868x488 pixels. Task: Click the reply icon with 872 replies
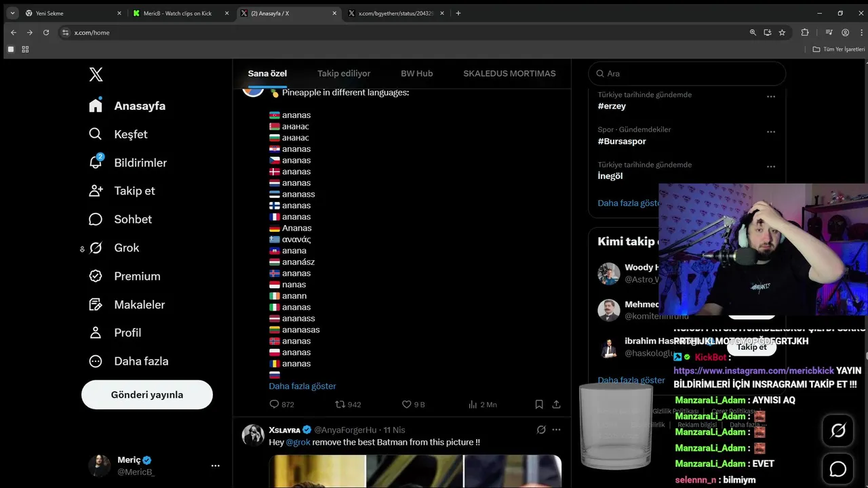tap(274, 404)
